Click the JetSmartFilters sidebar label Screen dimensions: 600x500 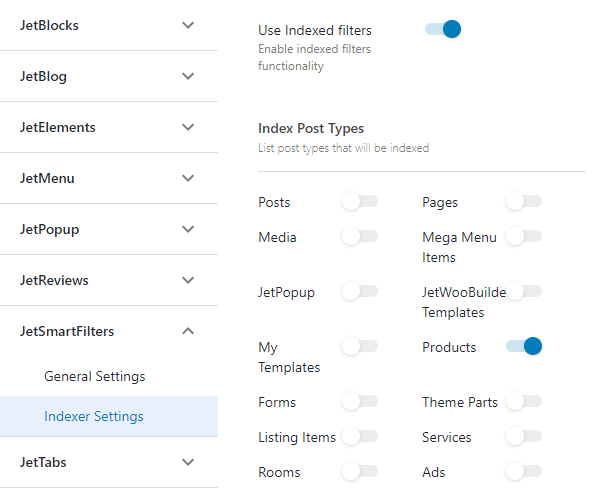pyautogui.click(x=67, y=331)
